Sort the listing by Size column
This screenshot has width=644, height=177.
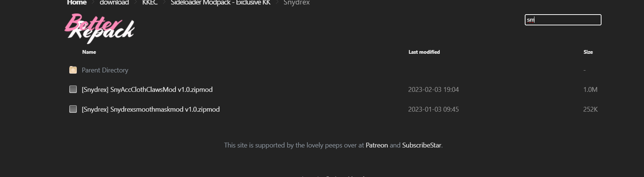588,52
